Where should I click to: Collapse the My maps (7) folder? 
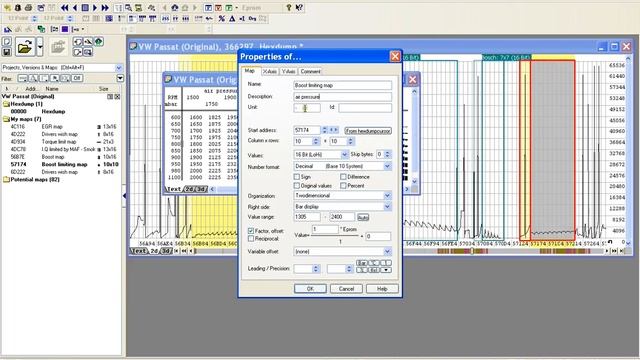point(7,119)
